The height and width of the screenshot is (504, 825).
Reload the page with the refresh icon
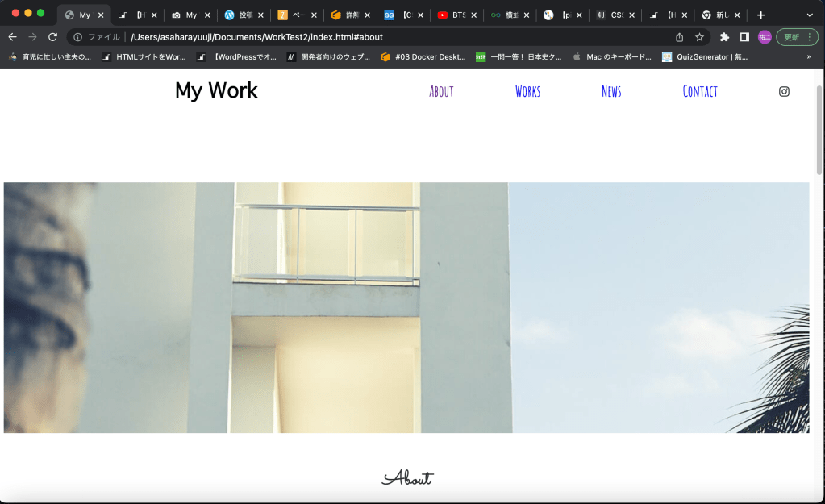pyautogui.click(x=52, y=37)
